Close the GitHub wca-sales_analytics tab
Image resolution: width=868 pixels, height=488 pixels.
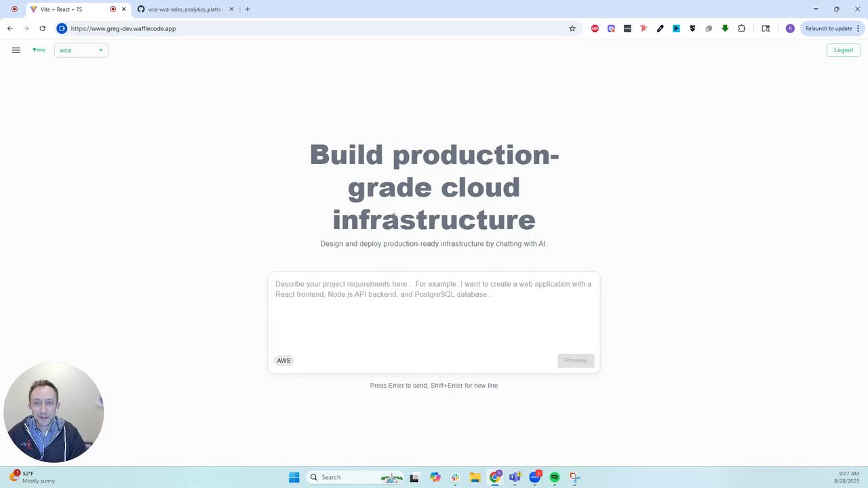click(231, 9)
